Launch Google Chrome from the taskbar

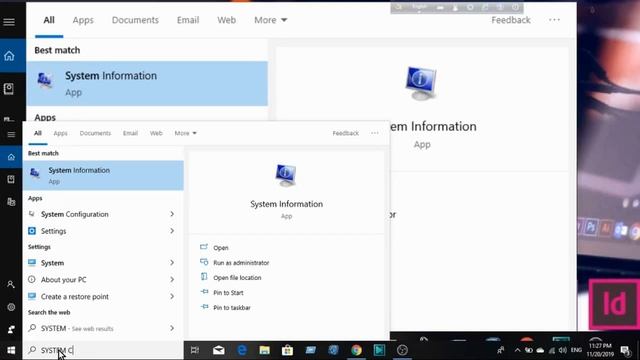pos(356,350)
